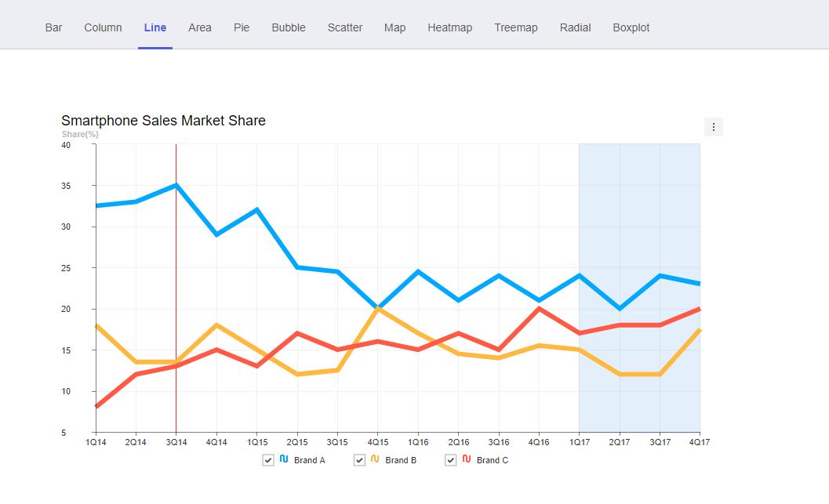Switch to Scatter charts

[345, 27]
